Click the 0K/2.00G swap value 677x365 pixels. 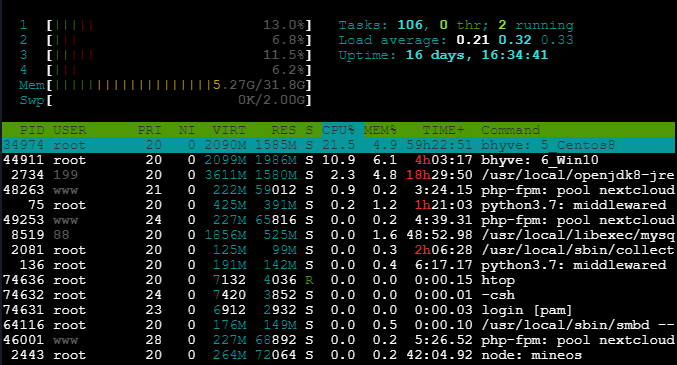tap(272, 100)
